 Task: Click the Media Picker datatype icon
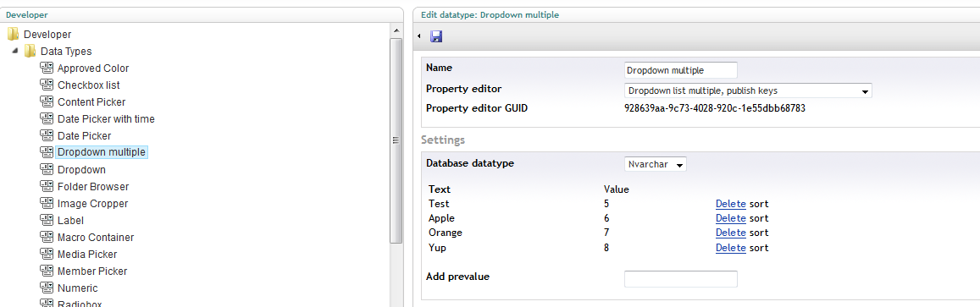tap(47, 254)
